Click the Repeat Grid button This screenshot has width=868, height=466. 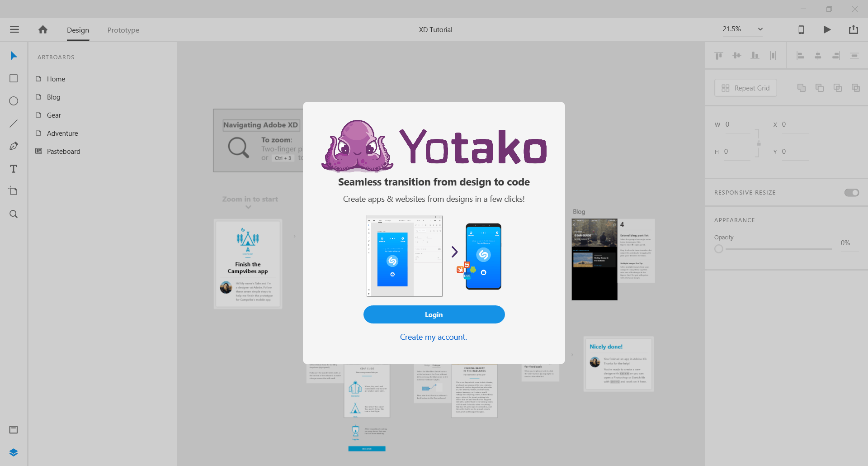click(x=745, y=87)
